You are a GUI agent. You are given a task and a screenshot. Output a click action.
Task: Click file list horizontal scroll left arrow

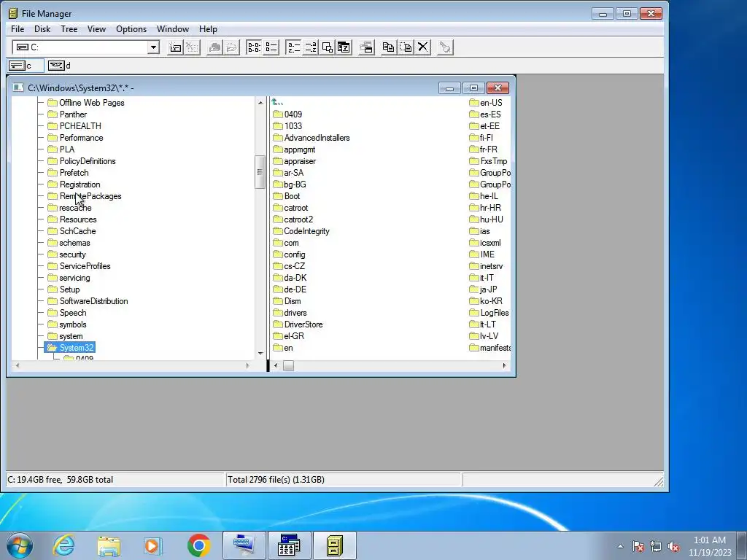[276, 365]
